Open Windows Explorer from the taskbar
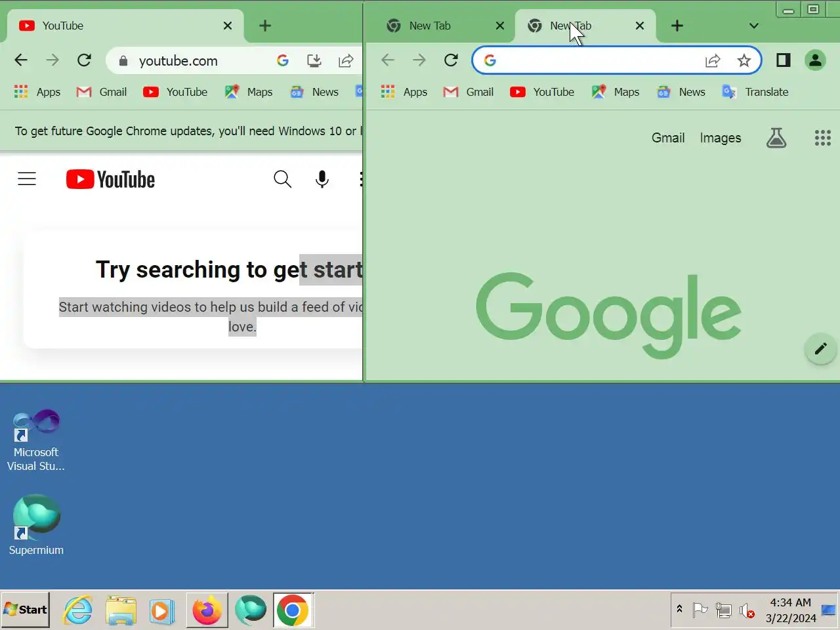The width and height of the screenshot is (840, 630). [121, 610]
